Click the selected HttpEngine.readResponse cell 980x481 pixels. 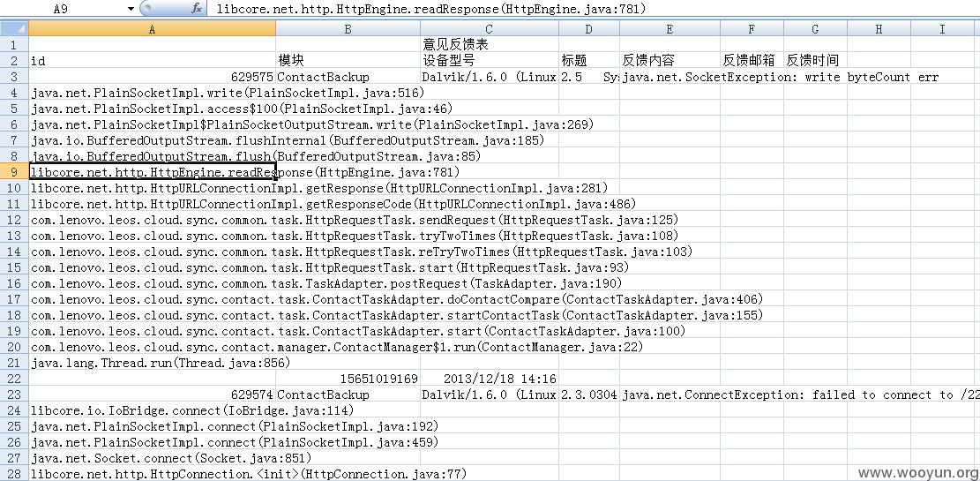click(152, 172)
